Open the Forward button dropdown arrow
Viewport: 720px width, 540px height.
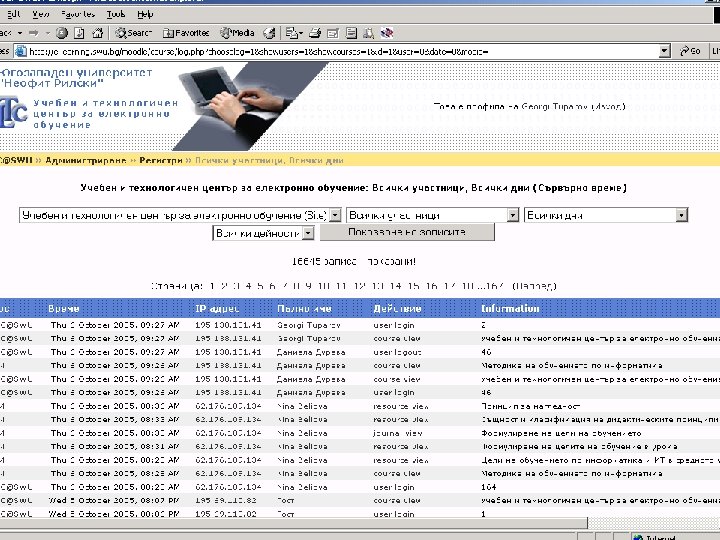pos(47,33)
